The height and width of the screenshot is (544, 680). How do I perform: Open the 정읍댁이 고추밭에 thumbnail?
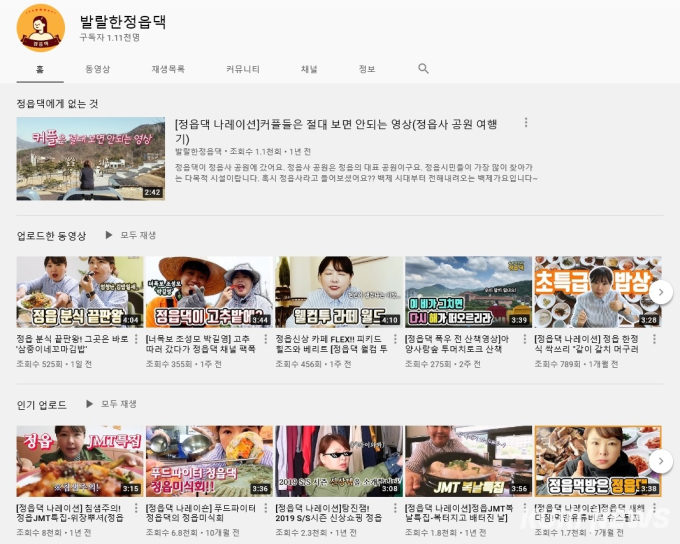(x=209, y=292)
